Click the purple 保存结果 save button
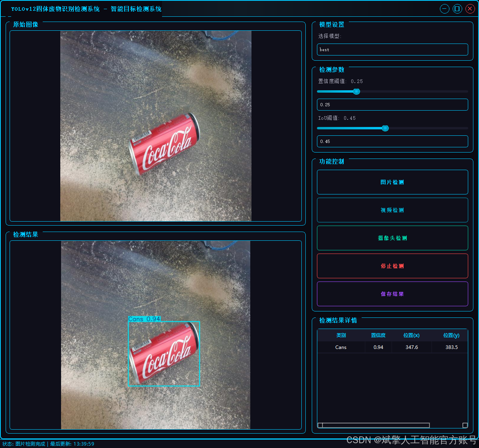The image size is (479, 448). click(x=392, y=294)
